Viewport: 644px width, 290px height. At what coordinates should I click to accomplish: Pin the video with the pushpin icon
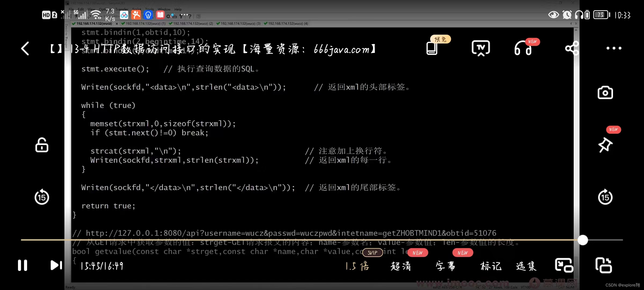coord(605,145)
